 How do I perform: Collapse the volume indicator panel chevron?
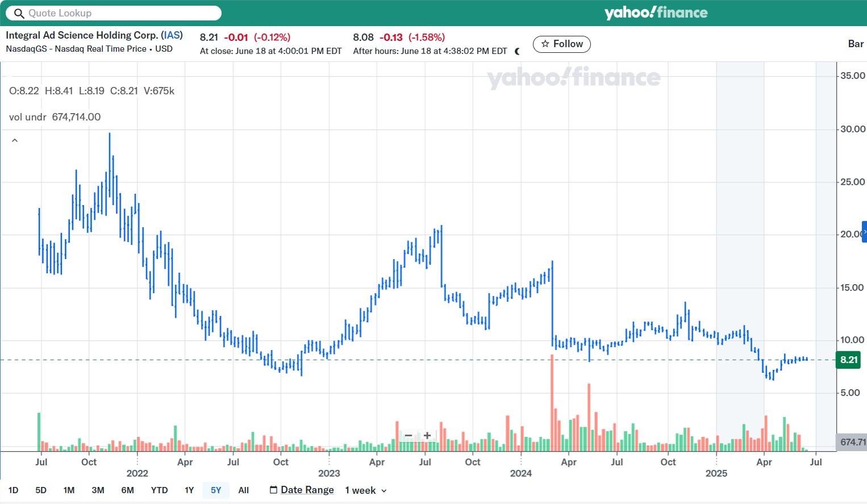click(x=15, y=140)
